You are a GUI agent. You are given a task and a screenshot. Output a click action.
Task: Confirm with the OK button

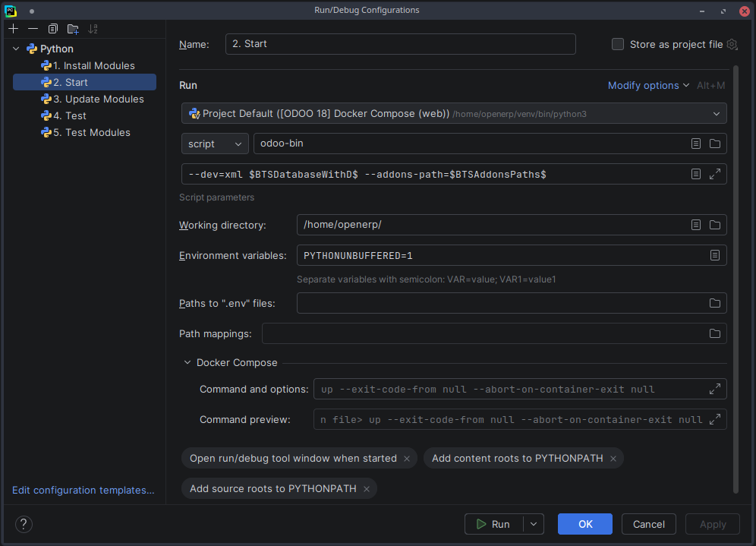[585, 524]
